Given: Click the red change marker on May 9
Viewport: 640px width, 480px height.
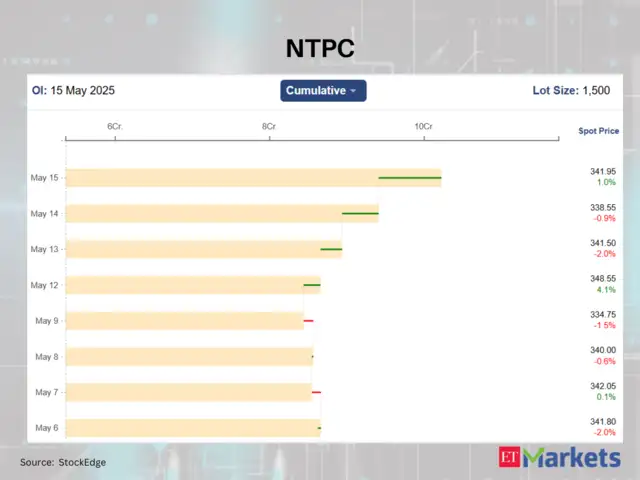Looking at the screenshot, I should 308,320.
